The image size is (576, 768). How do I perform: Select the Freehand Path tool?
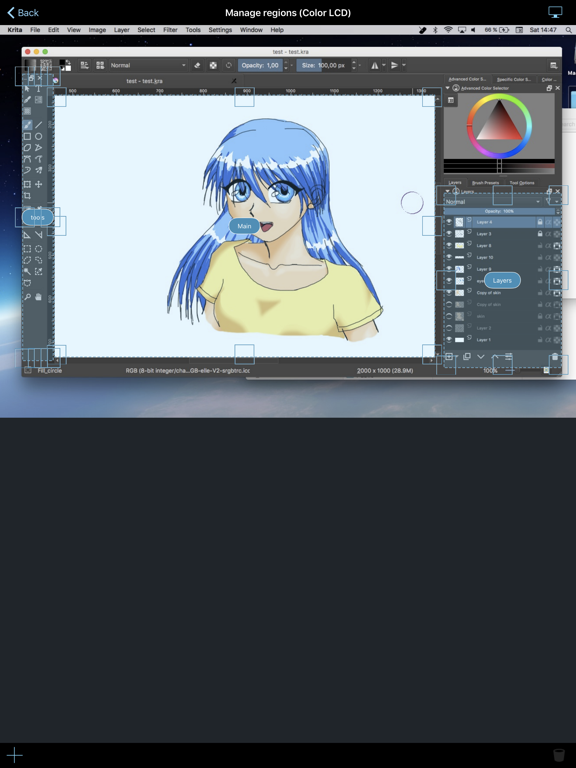point(39,159)
